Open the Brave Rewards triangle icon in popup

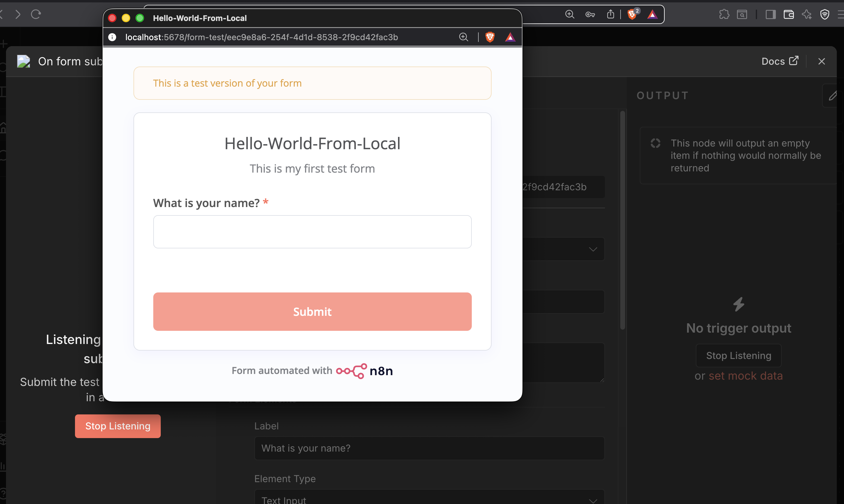point(510,37)
